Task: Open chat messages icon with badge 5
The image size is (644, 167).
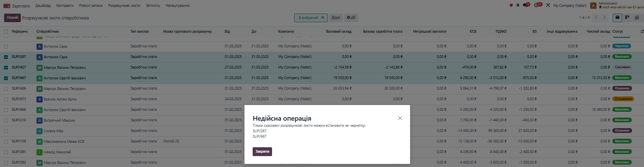Action: pyautogui.click(x=525, y=5)
